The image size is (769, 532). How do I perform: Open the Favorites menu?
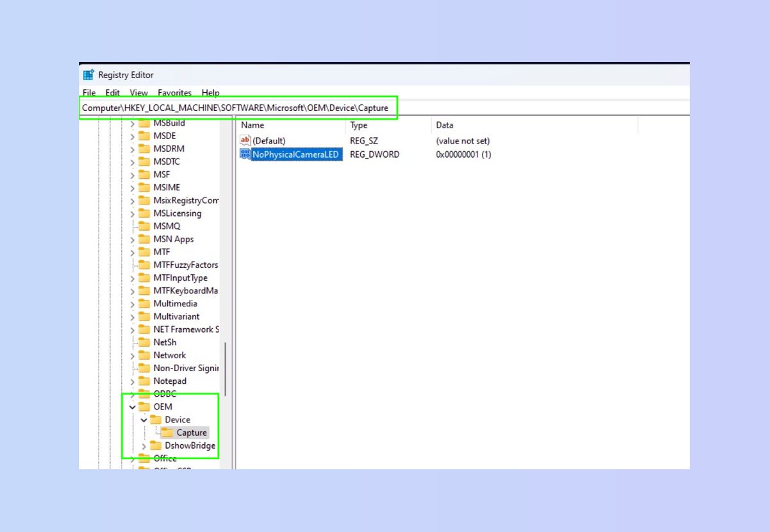pyautogui.click(x=174, y=92)
